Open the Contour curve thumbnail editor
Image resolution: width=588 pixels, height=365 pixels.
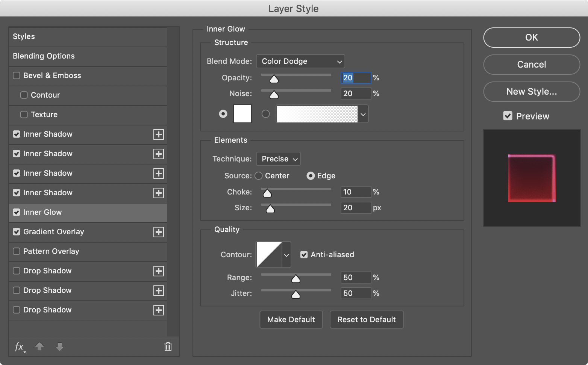(x=269, y=255)
